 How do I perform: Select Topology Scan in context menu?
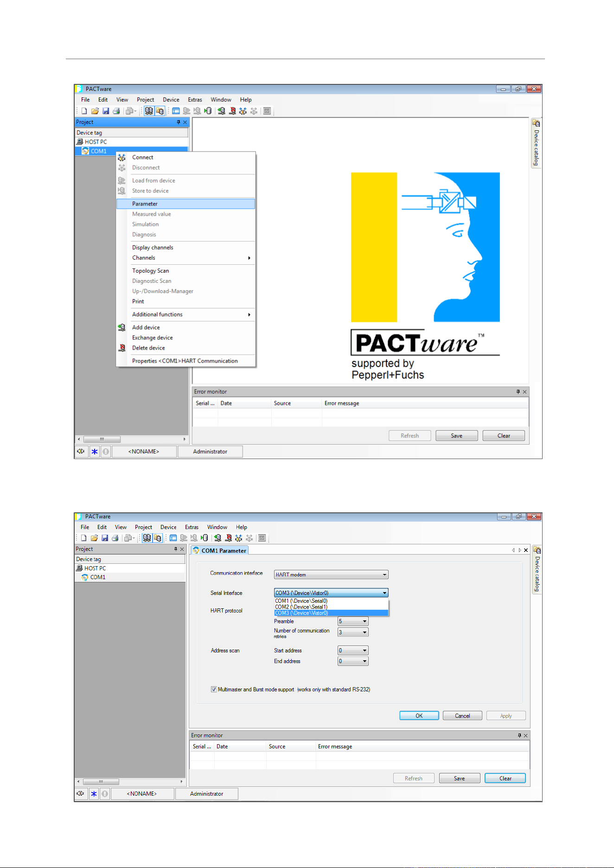(x=185, y=271)
